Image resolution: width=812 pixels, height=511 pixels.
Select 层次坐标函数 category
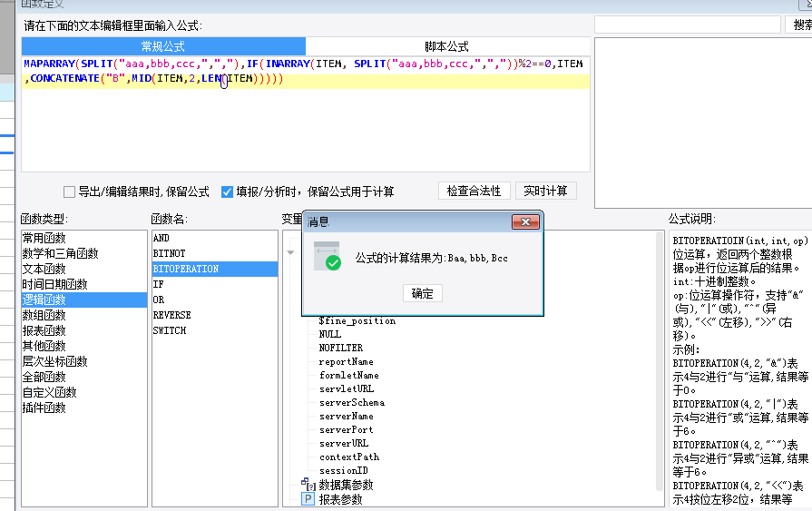[83, 361]
